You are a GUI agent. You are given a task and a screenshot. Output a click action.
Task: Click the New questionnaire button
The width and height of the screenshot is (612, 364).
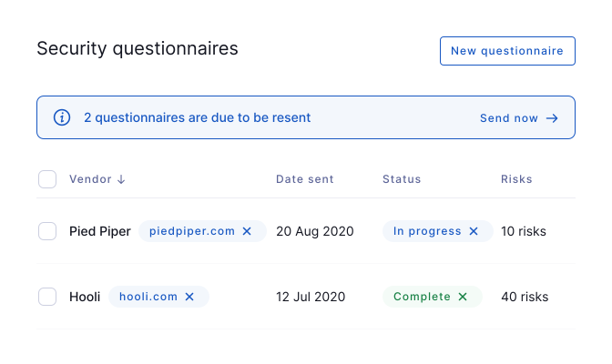(507, 51)
